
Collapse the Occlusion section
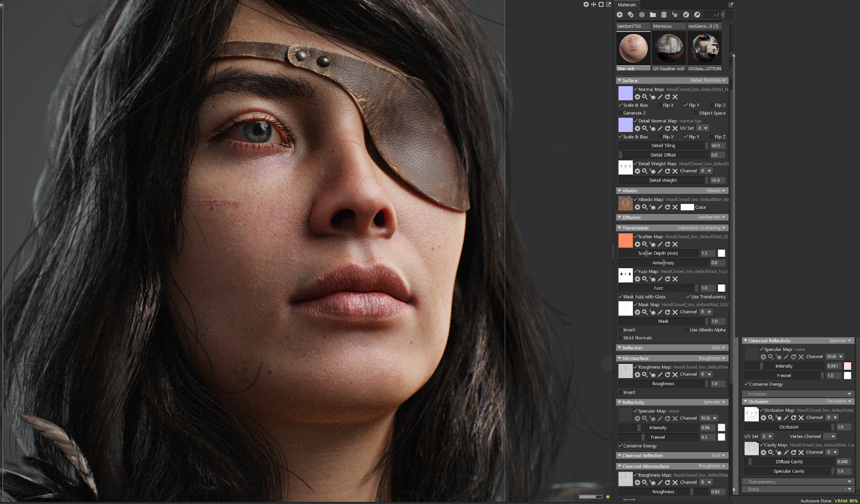tap(746, 402)
